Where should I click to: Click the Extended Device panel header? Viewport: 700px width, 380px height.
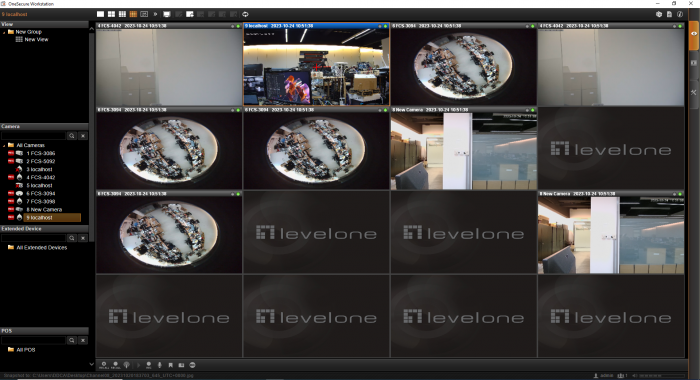pos(44,229)
